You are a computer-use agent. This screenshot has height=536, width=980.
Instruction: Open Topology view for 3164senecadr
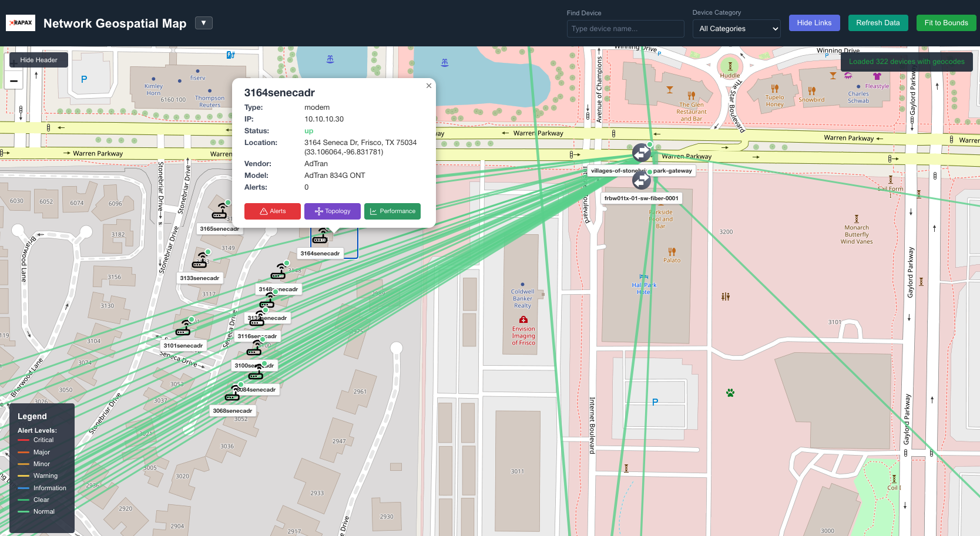(x=333, y=211)
